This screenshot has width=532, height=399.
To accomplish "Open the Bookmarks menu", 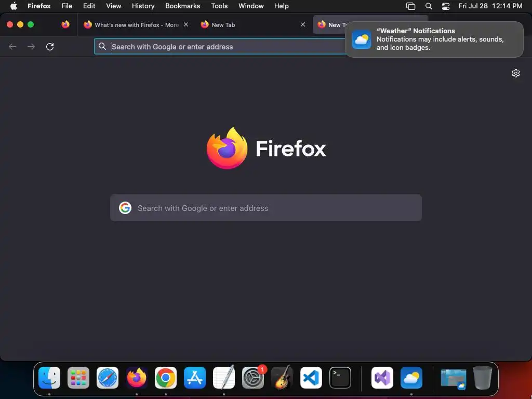I will [182, 6].
